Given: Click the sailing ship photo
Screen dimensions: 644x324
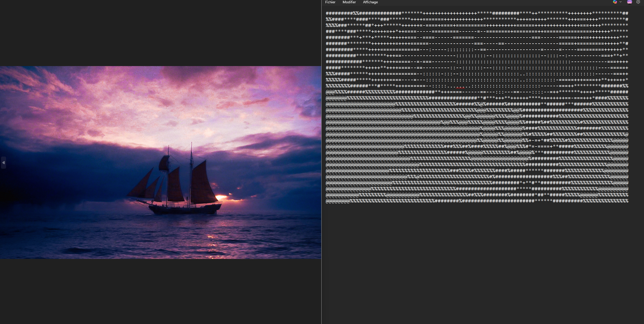Looking at the screenshot, I should coord(161,162).
